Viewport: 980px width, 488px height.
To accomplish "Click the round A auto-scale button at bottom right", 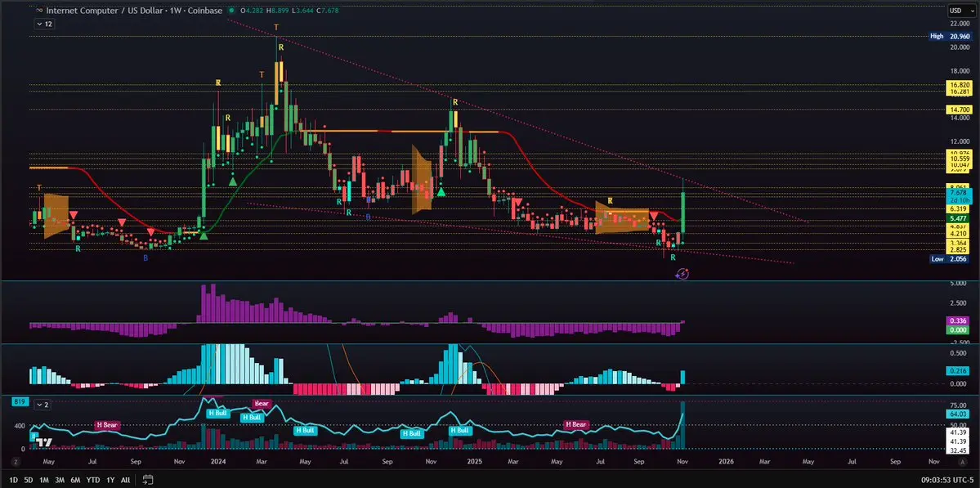I will click(x=963, y=462).
